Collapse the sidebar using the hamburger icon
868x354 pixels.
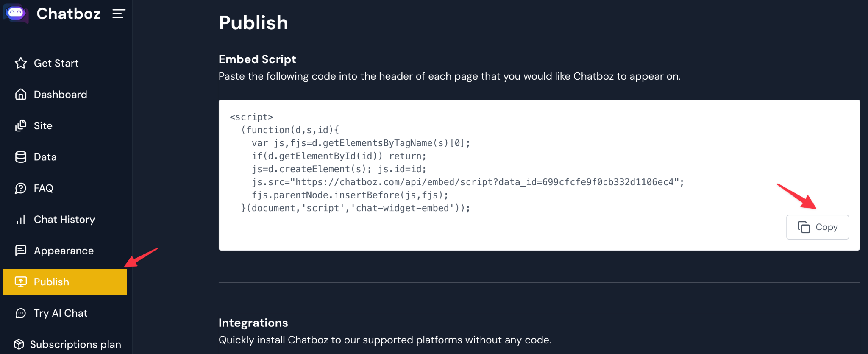(119, 14)
